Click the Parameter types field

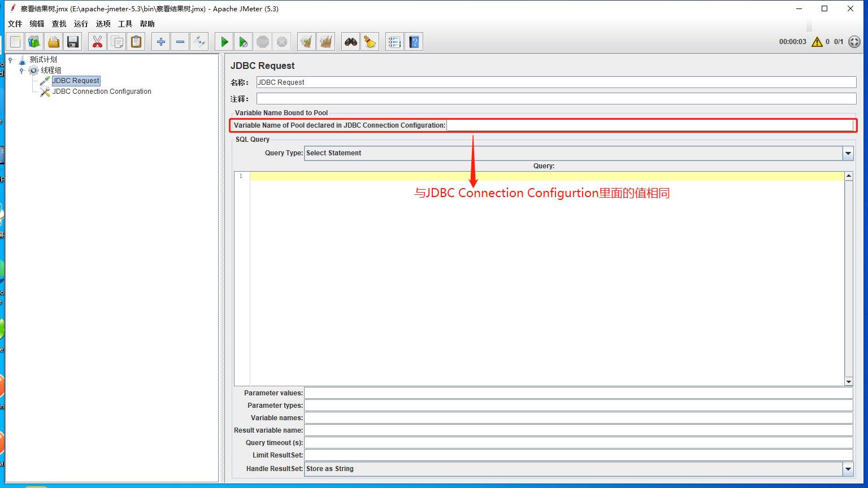(x=578, y=406)
